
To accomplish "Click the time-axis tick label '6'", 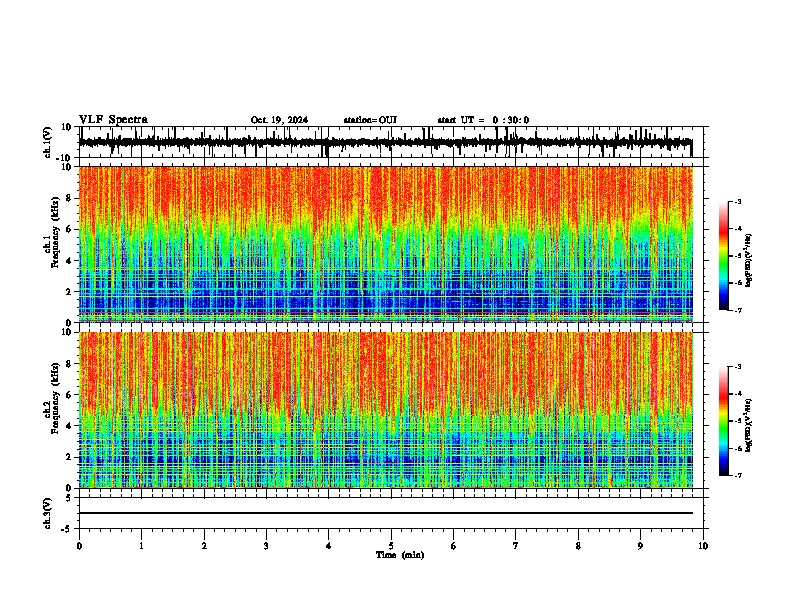I will pos(453,546).
